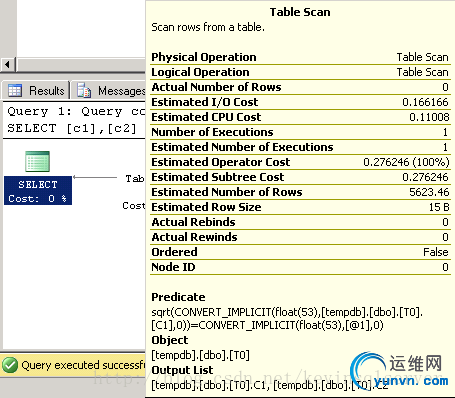Click the 'Actual Rebinds' label
Image resolution: width=455 pixels, height=398 pixels.
(x=193, y=222)
